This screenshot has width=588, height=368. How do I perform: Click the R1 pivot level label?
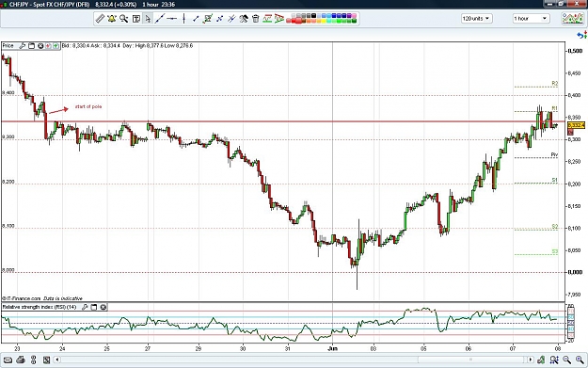(x=555, y=108)
